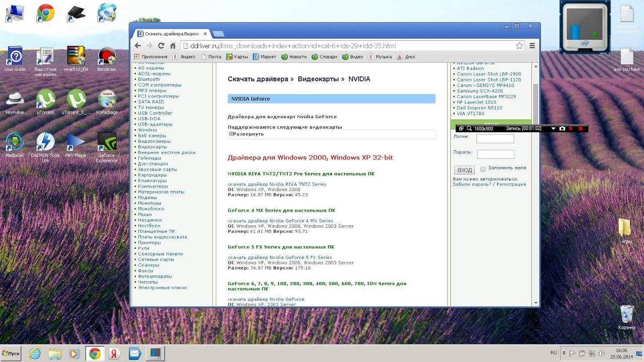
Task: Launch Bandicam from desktop
Action: (107, 59)
